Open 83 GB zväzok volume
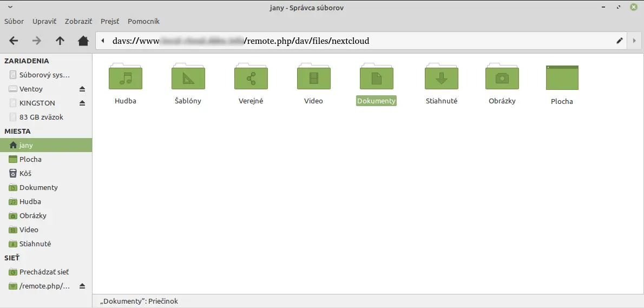The width and height of the screenshot is (644, 308). point(46,117)
